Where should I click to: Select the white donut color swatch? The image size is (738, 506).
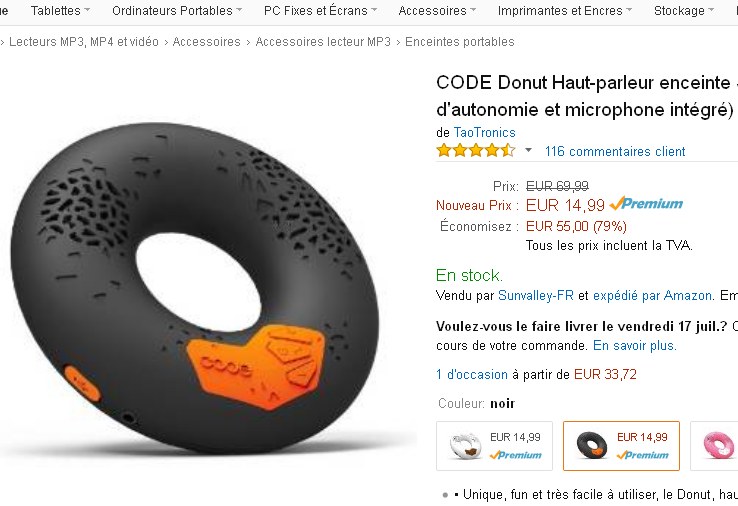(x=494, y=446)
